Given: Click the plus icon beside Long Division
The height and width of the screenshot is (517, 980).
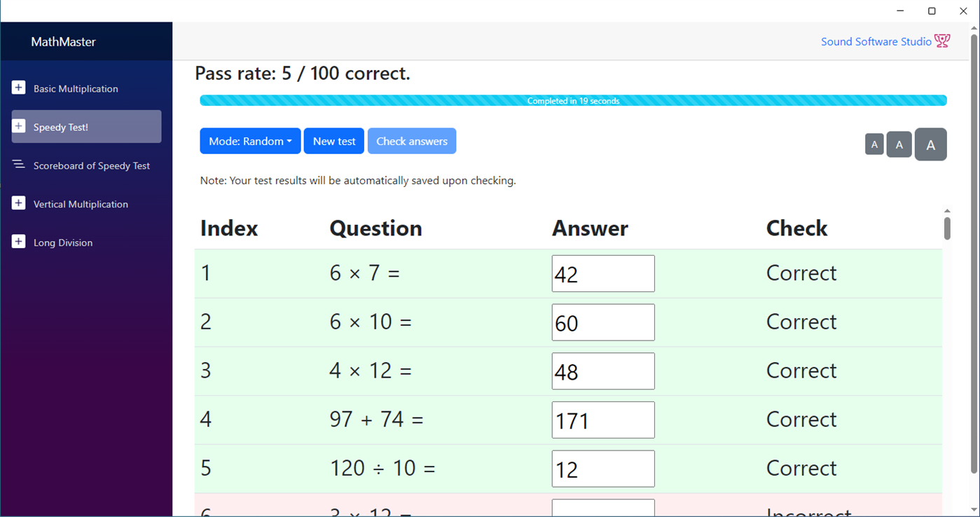Looking at the screenshot, I should 18,241.
